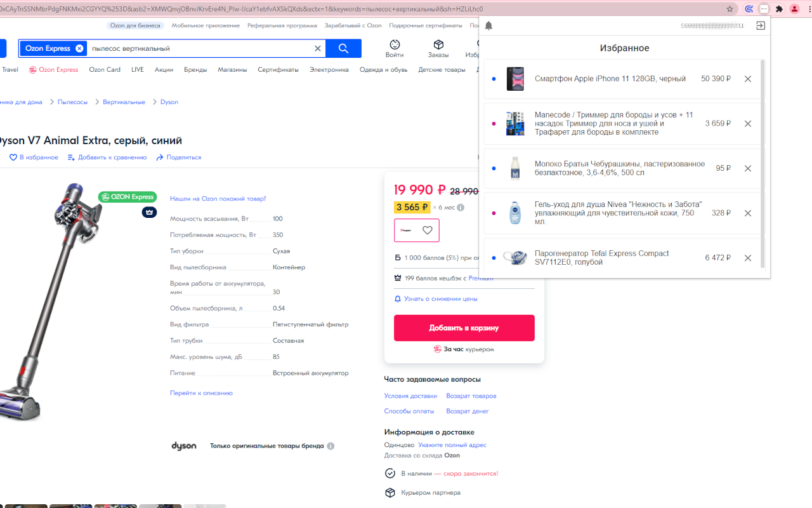The height and width of the screenshot is (508, 812).
Task: Open Мобильное приложение link
Action: tap(206, 25)
